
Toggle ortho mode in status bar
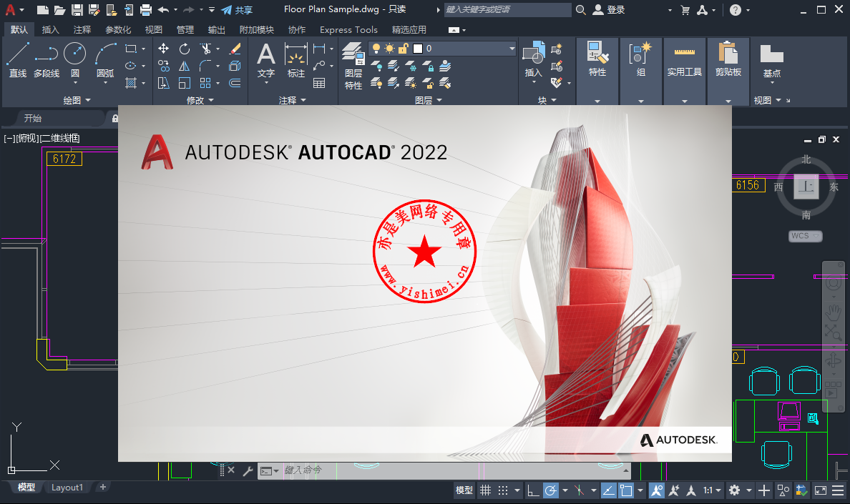point(534,490)
